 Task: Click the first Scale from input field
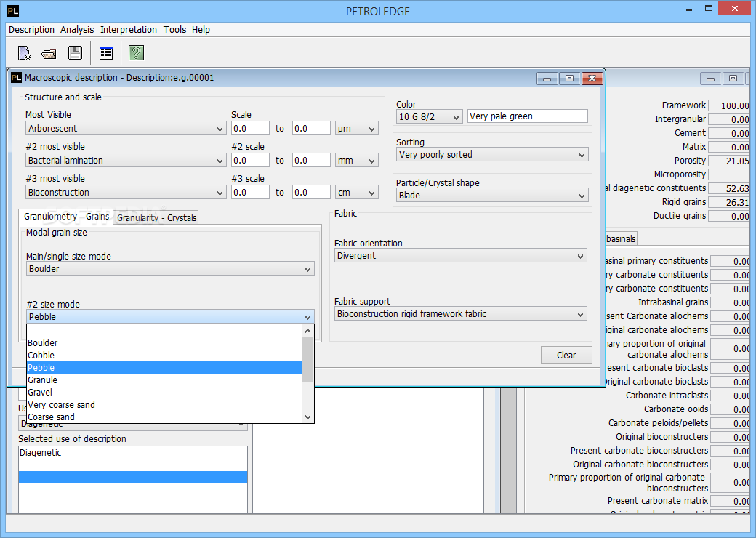tap(250, 129)
